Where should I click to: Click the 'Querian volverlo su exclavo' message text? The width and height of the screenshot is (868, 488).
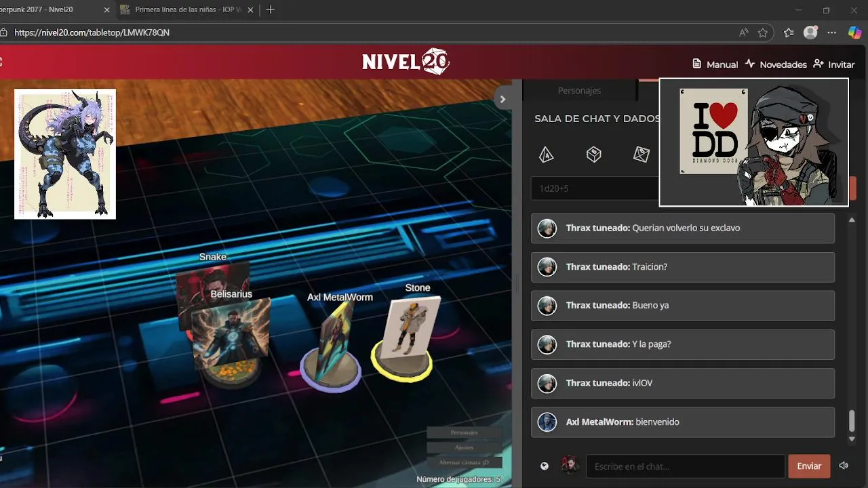686,228
